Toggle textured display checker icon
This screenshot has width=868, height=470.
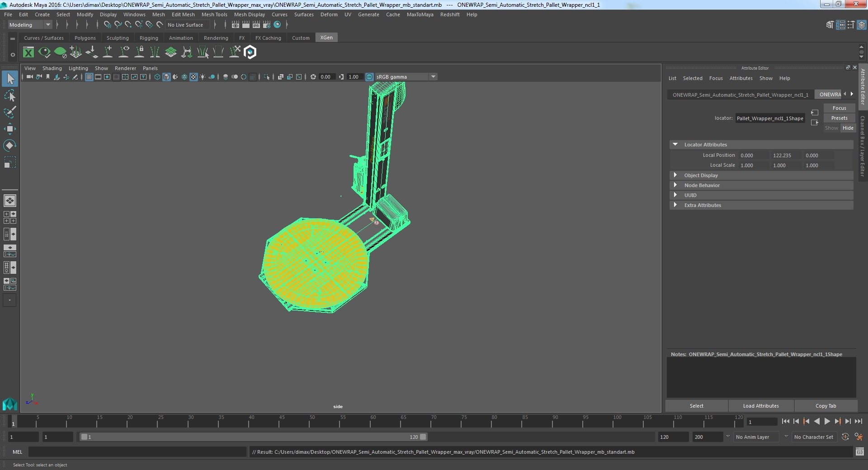(x=193, y=77)
